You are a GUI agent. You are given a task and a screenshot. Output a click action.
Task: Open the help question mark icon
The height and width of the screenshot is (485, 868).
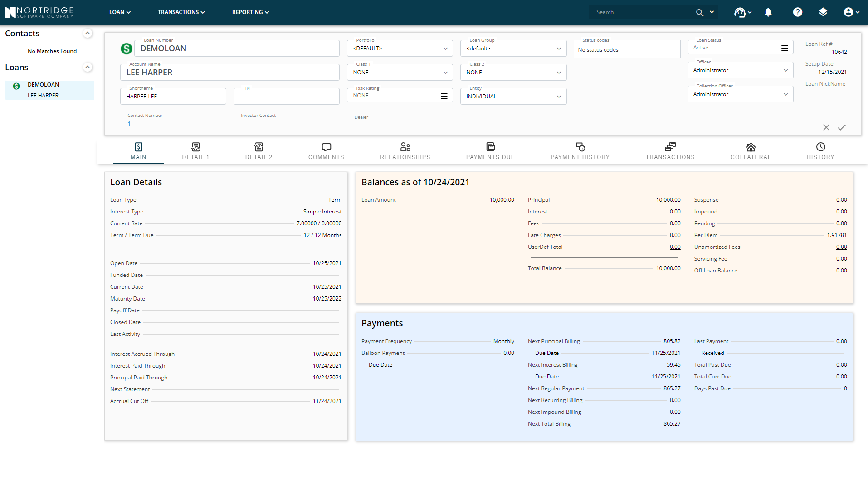(x=797, y=12)
